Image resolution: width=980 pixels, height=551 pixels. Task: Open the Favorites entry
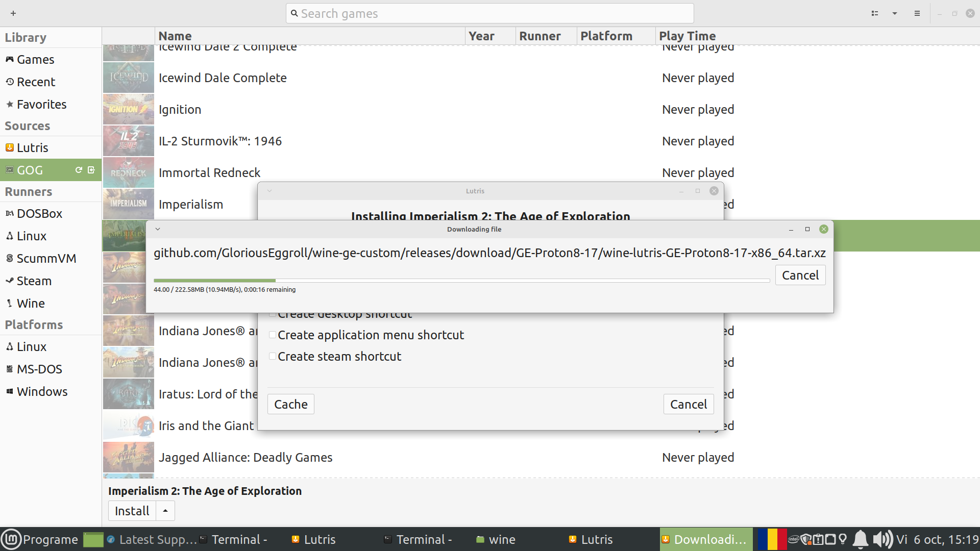point(51,105)
